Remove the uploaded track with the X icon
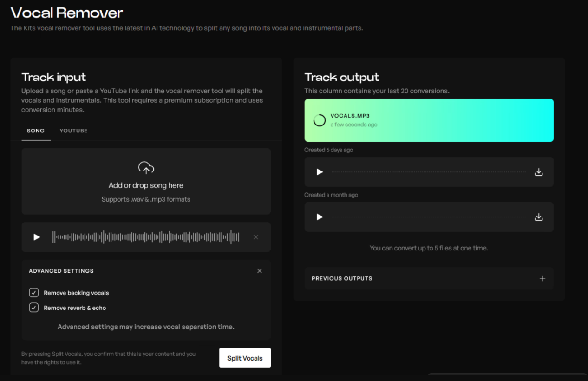 pyautogui.click(x=255, y=237)
